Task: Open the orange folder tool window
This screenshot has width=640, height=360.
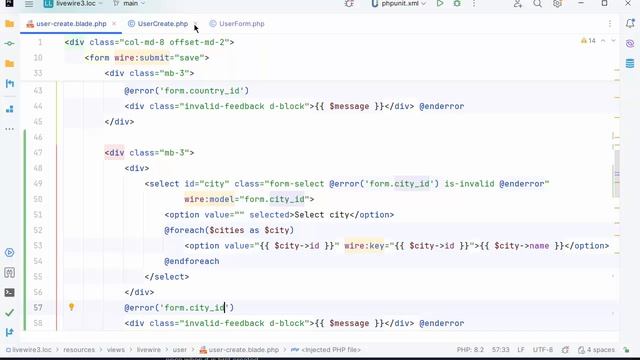Action: [9, 64]
